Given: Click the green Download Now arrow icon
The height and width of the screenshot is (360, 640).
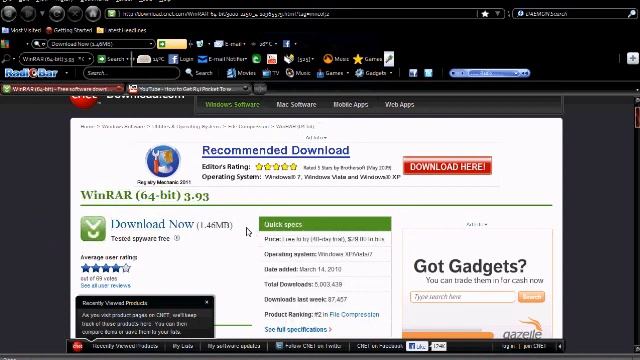Looking at the screenshot, I should [x=93, y=228].
